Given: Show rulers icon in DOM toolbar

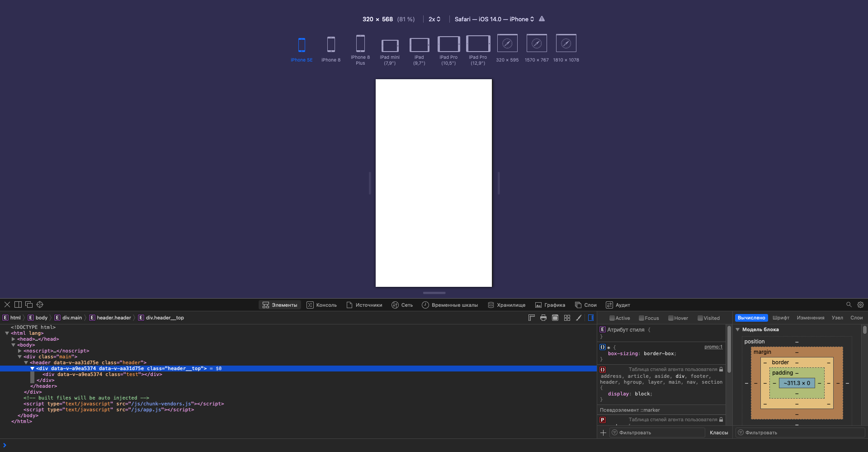Looking at the screenshot, I should click(532, 318).
